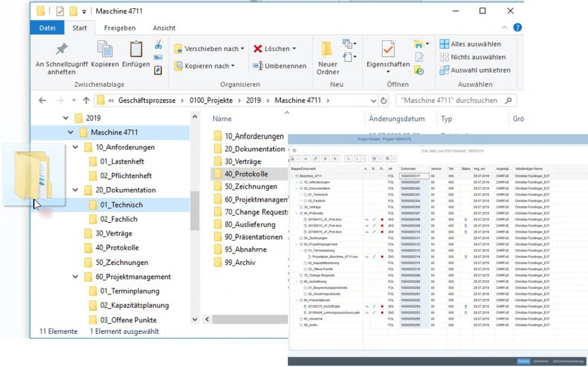The height and width of the screenshot is (367, 588).
Task: Click the up-one-level arrow
Action: (86, 100)
